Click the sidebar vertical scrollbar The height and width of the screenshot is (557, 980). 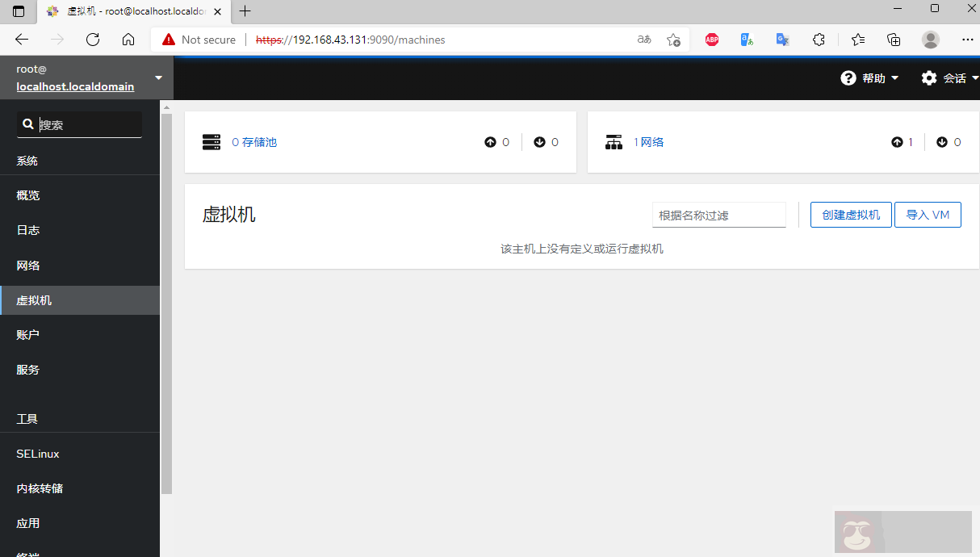click(166, 303)
